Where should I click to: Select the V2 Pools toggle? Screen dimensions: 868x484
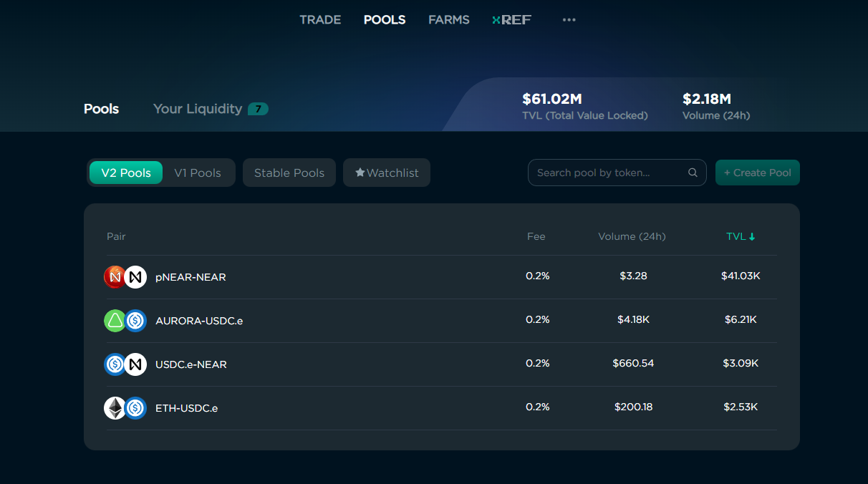[126, 173]
